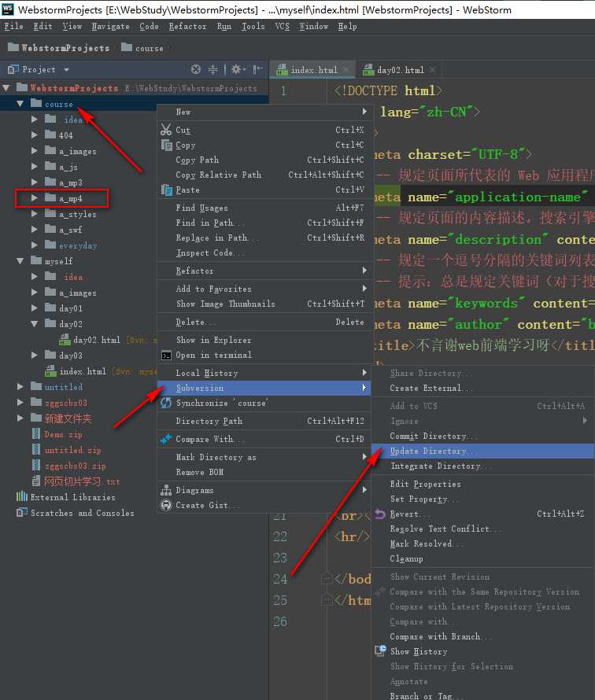
Task: Click the Cut scissors icon in context menu
Action: coord(166,130)
